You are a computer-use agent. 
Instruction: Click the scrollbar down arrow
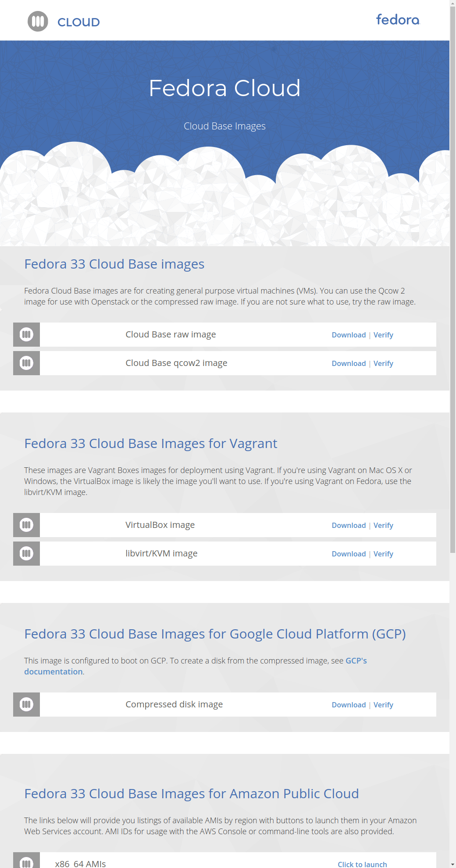tap(452, 864)
